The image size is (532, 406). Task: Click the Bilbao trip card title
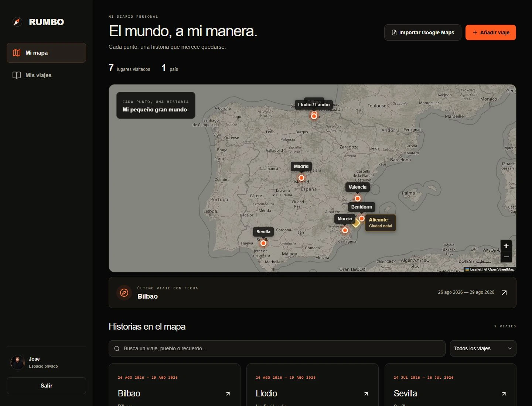(129, 393)
